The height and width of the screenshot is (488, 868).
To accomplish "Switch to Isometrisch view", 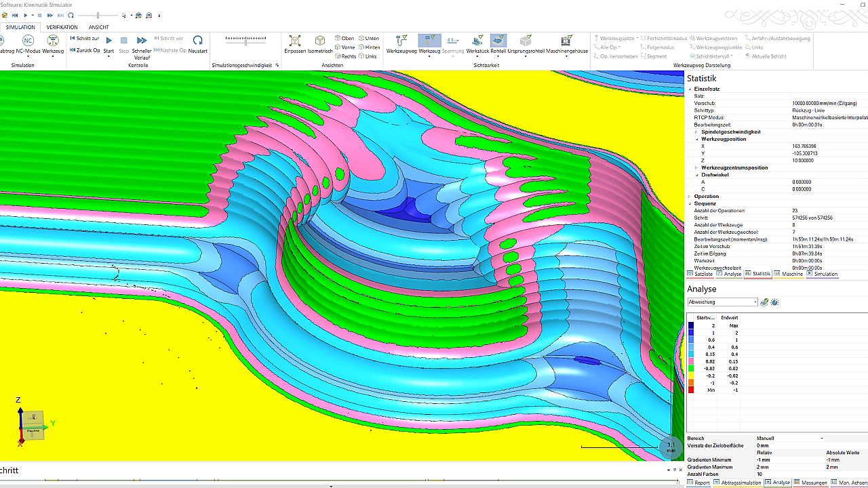I will pos(320,42).
